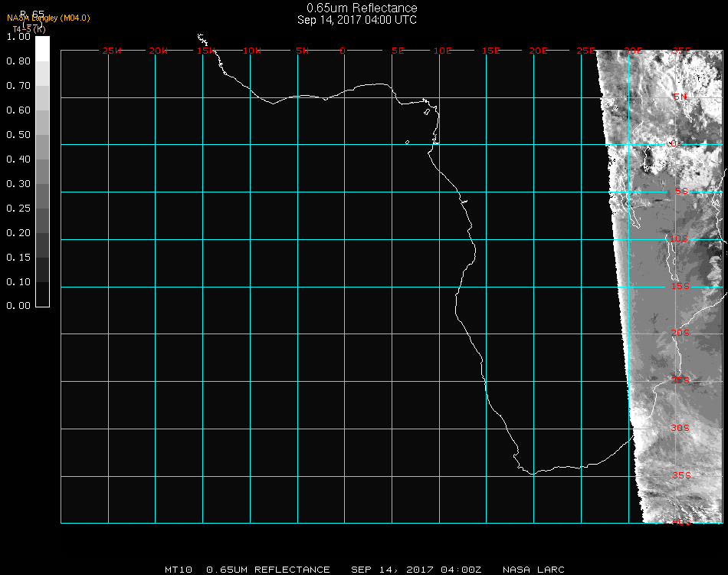Click the 25W longitude label
The width and height of the screenshot is (728, 575).
[112, 51]
